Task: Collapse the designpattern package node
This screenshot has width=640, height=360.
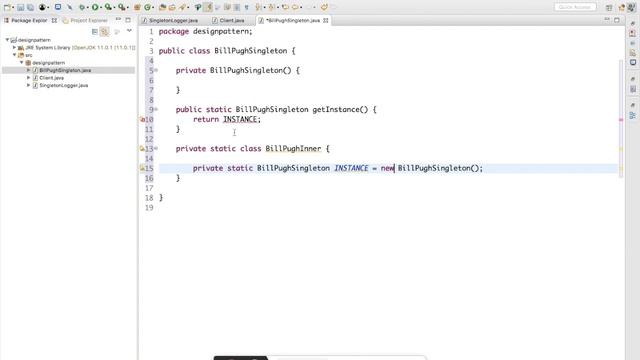Action: (22, 62)
